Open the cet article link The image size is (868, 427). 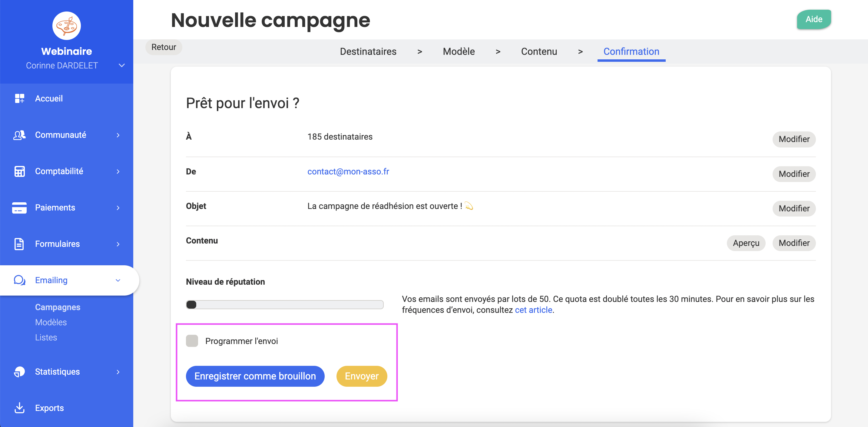(x=533, y=310)
